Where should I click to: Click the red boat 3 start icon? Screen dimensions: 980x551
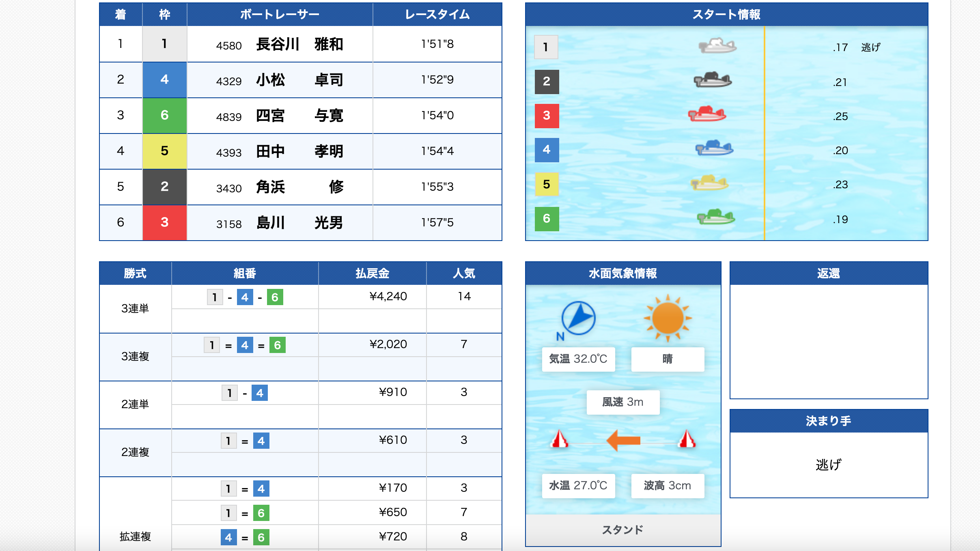[707, 114]
